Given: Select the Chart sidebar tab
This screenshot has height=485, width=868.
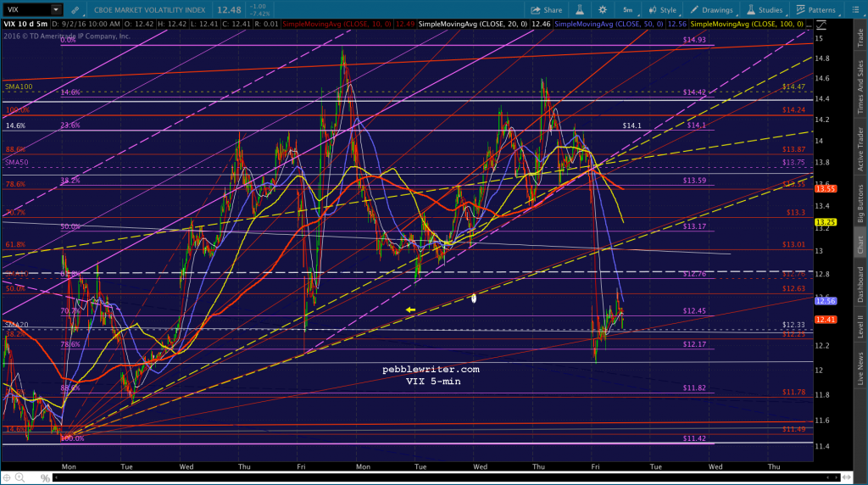Looking at the screenshot, I should coord(860,245).
